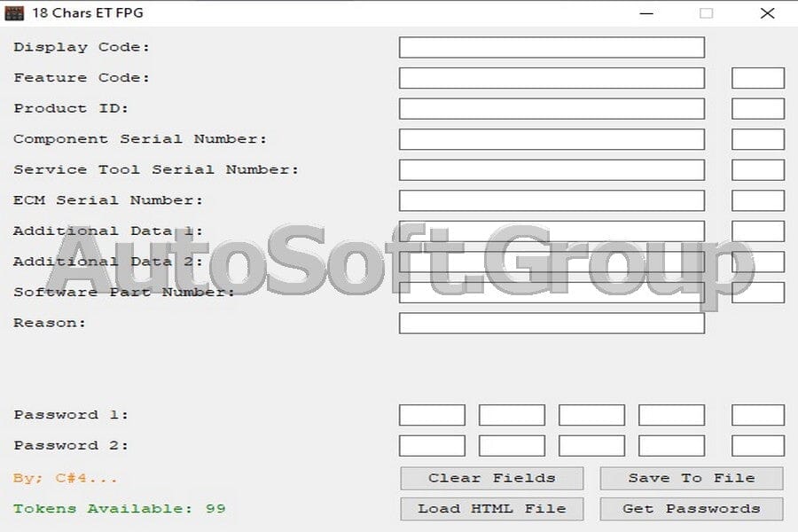
Task: Click inside the Additional Data 1 field
Action: pyautogui.click(x=552, y=231)
